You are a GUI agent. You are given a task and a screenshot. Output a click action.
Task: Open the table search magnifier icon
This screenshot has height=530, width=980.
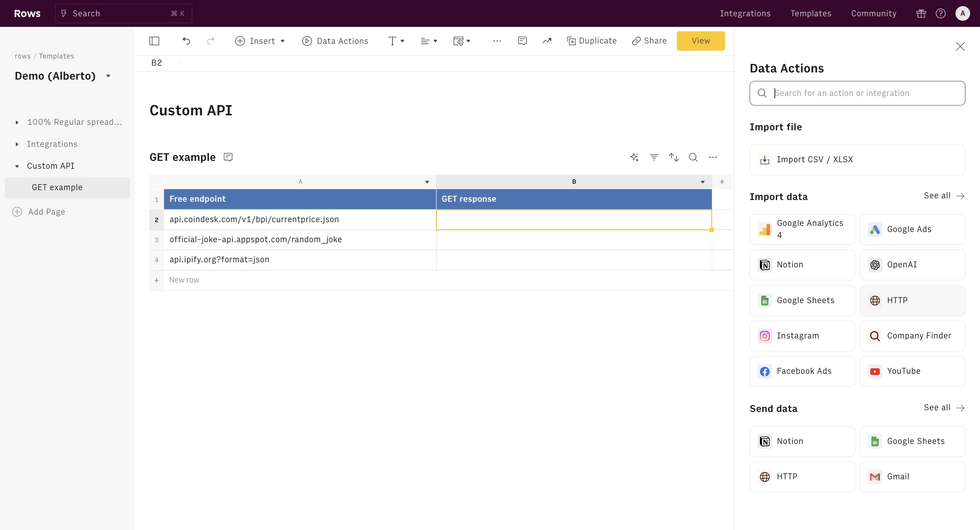693,157
